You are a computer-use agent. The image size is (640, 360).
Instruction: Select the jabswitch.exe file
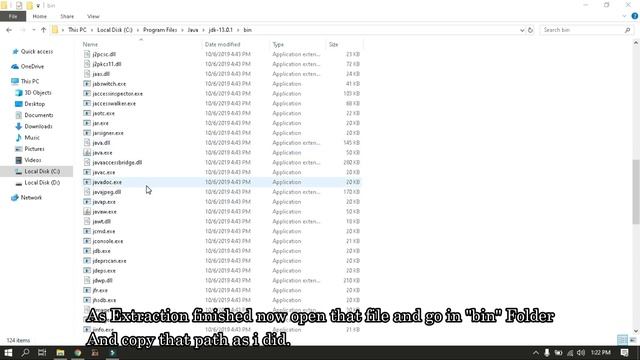pyautogui.click(x=109, y=84)
